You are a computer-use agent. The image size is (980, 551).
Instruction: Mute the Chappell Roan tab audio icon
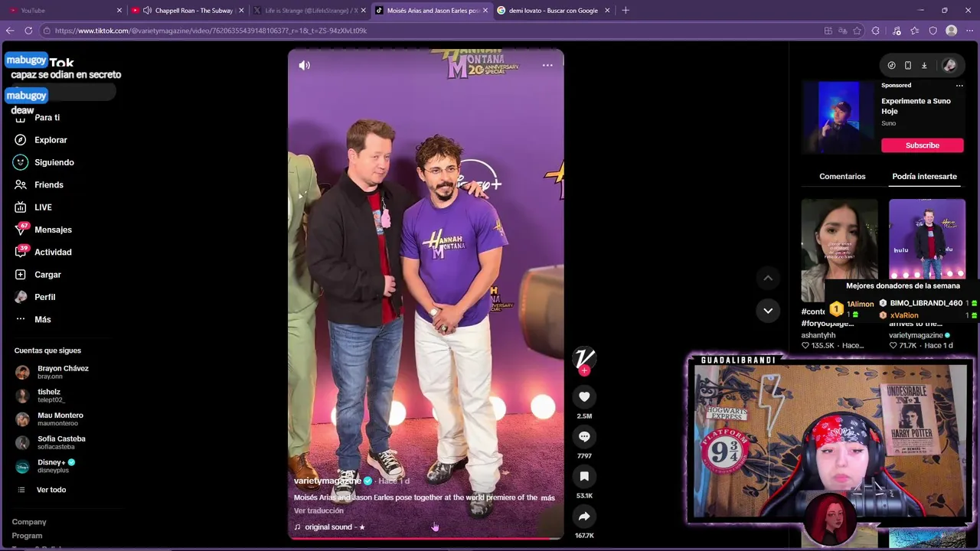147,11
